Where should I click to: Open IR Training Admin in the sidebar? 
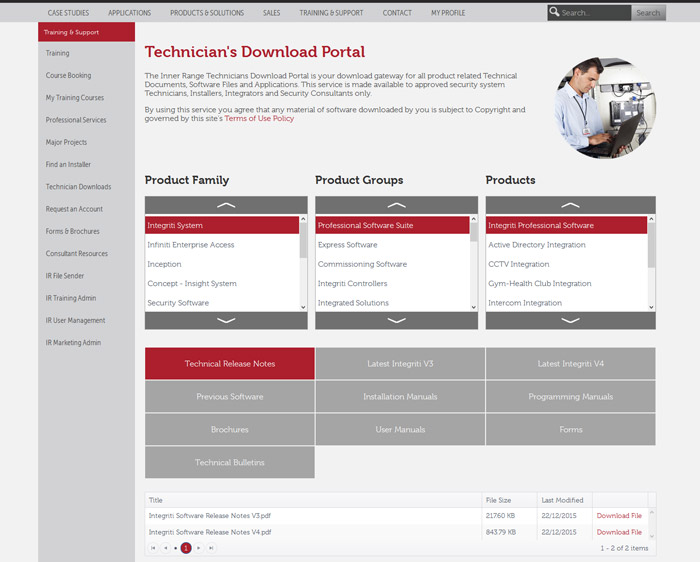[71, 298]
